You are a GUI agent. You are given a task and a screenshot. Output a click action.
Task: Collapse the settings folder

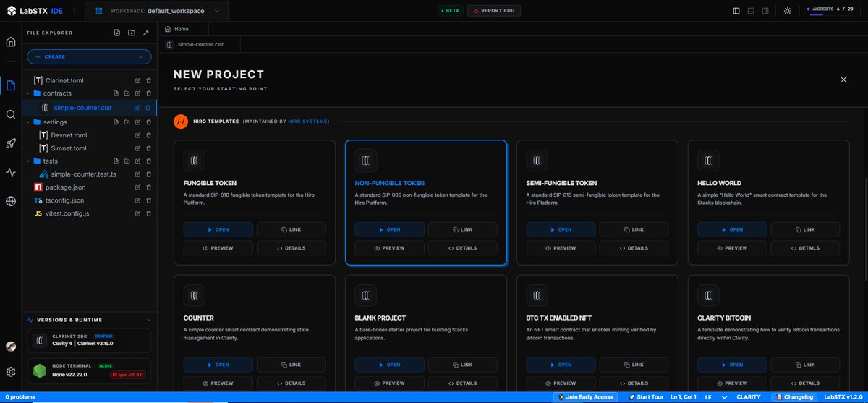28,122
